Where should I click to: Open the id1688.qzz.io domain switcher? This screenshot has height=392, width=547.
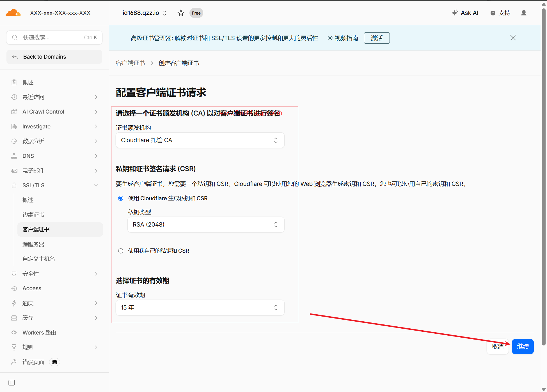click(145, 13)
